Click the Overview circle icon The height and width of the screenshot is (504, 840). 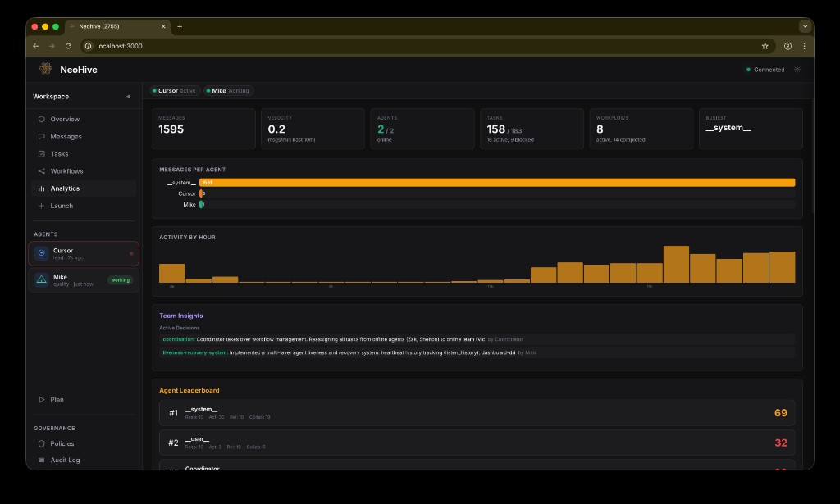tap(41, 120)
